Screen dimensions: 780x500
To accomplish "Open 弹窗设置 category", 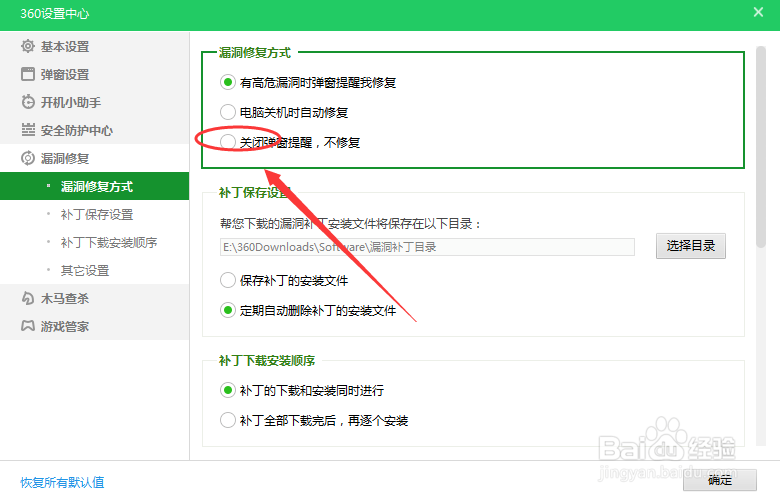I will (95, 74).
